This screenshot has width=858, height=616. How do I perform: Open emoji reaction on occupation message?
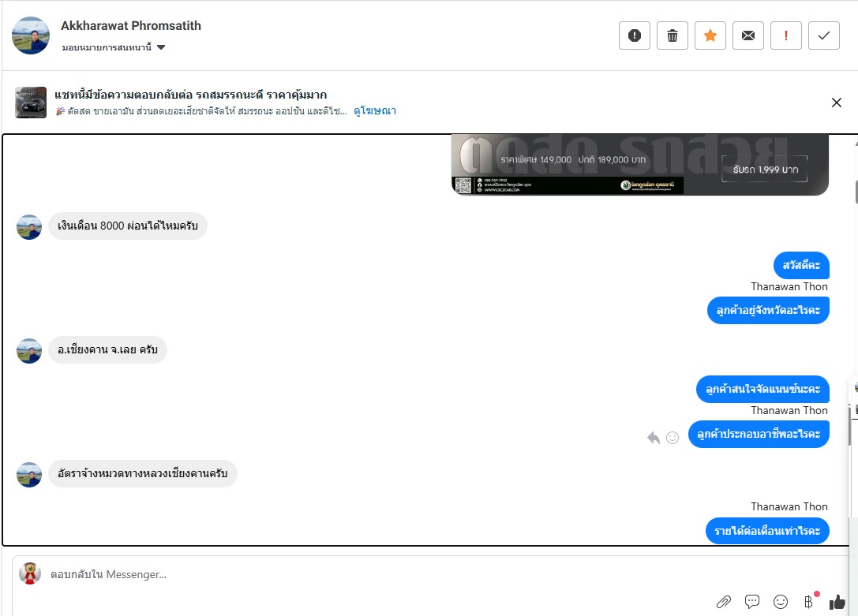click(x=673, y=437)
